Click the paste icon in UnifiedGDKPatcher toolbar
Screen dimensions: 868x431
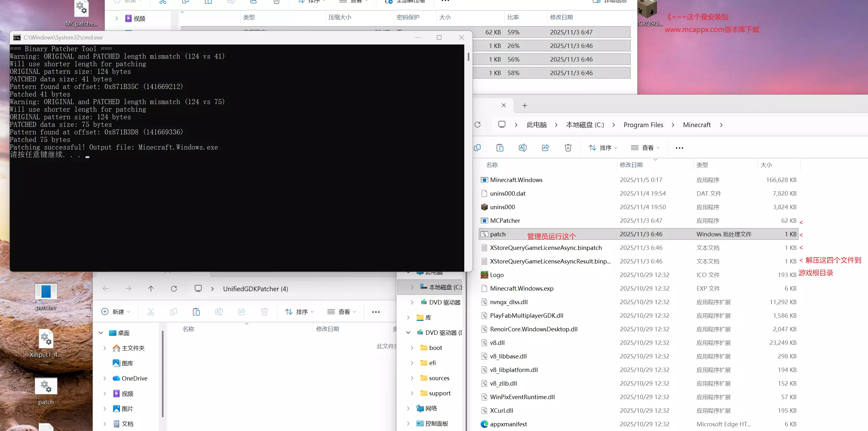pos(196,312)
